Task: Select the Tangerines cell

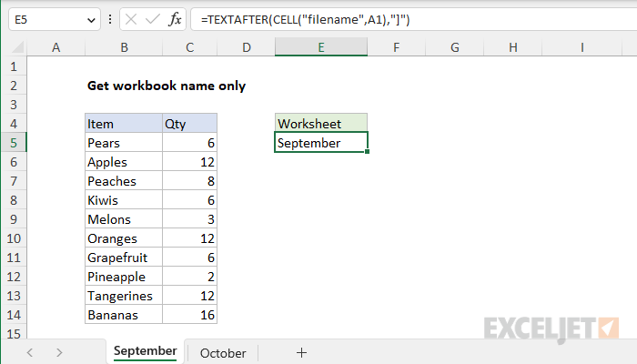Action: tap(122, 296)
